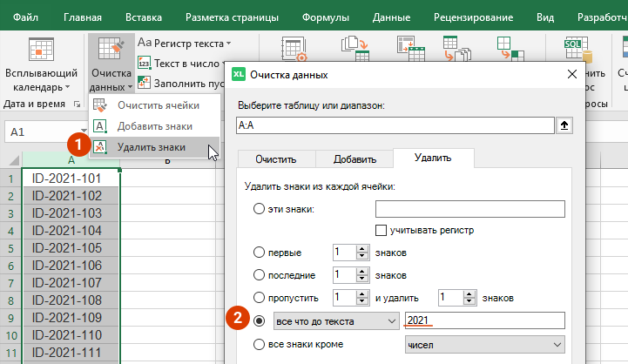The width and height of the screenshot is (628, 364).
Task: Click the Заполнить пустые ribbon icon
Action: [145, 84]
